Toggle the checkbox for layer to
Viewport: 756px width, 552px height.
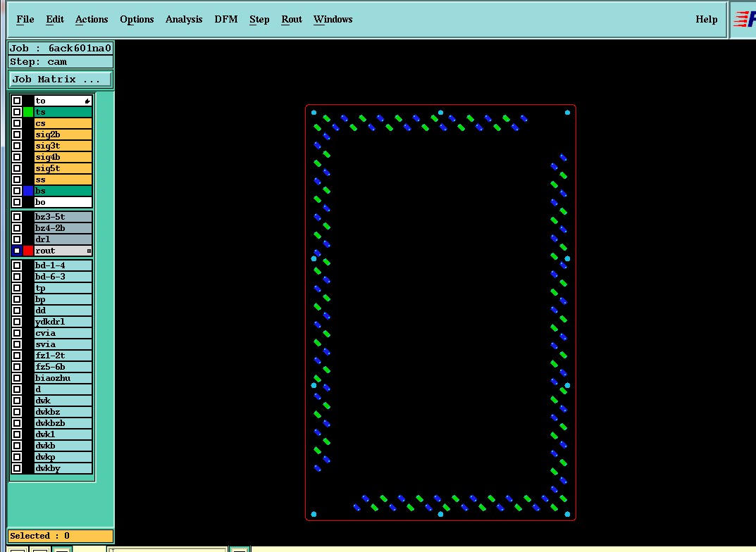pos(17,101)
